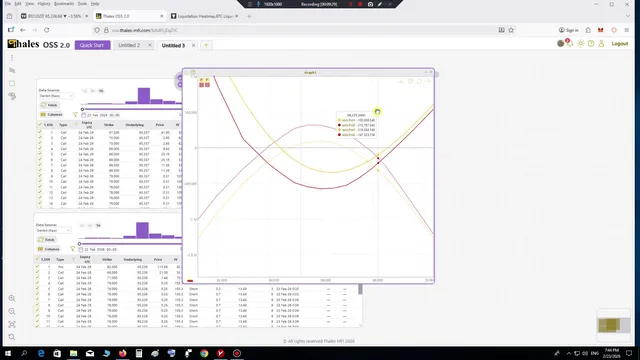Viewport: 640px width, 360px height.
Task: Open Data Source dropdown in upper table panel
Action: (56, 96)
